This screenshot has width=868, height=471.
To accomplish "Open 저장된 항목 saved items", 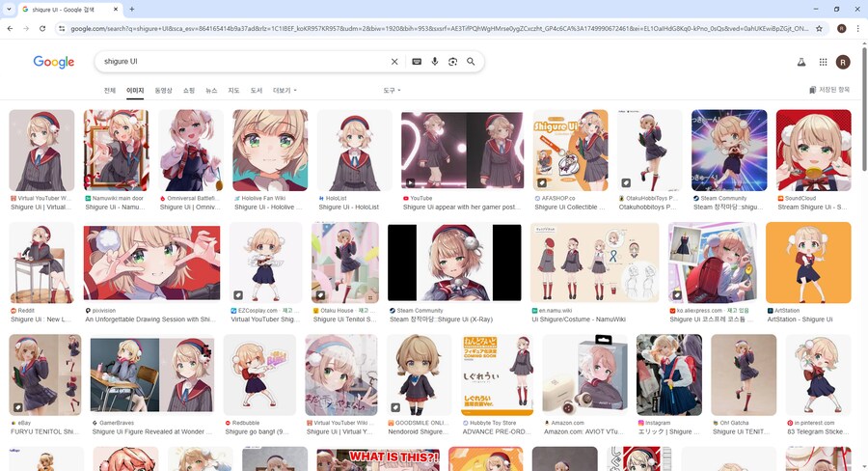I will pos(828,90).
